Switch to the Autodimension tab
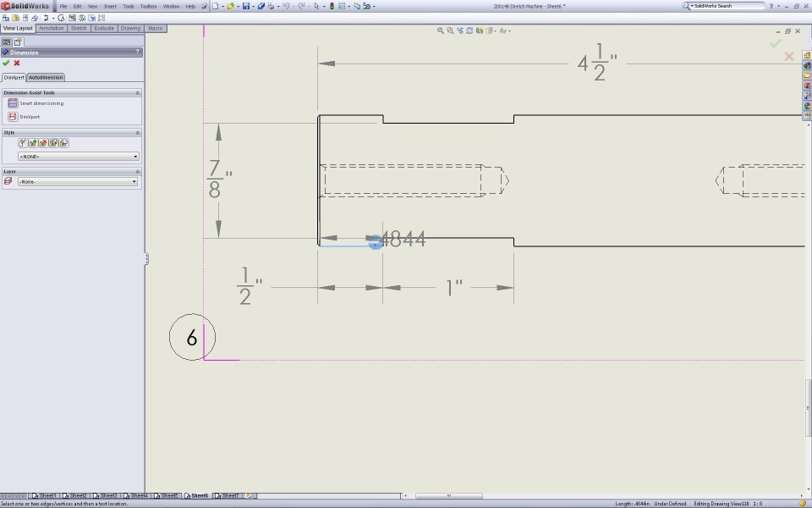 coord(46,77)
